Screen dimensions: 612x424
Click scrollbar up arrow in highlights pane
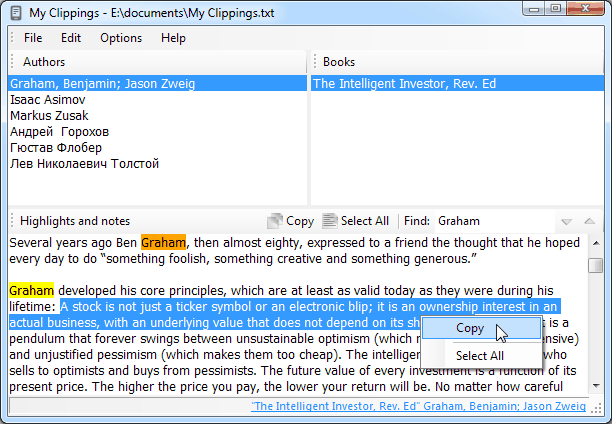click(596, 243)
